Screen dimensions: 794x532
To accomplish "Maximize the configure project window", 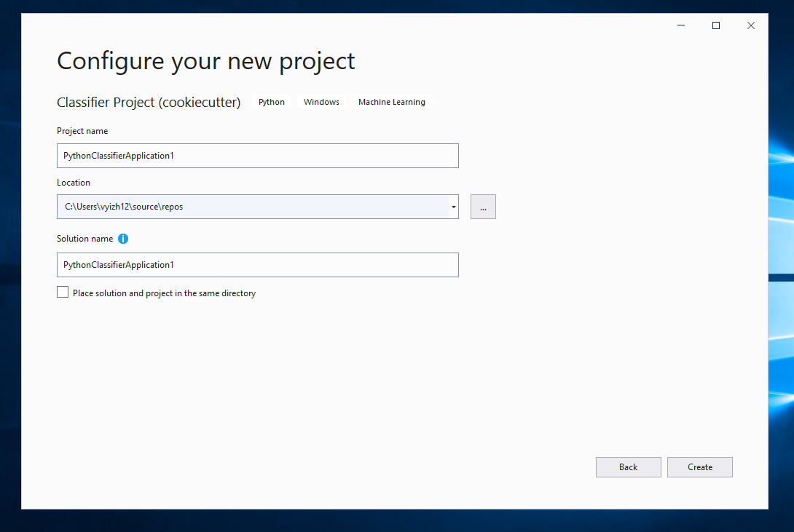I will pos(716,25).
